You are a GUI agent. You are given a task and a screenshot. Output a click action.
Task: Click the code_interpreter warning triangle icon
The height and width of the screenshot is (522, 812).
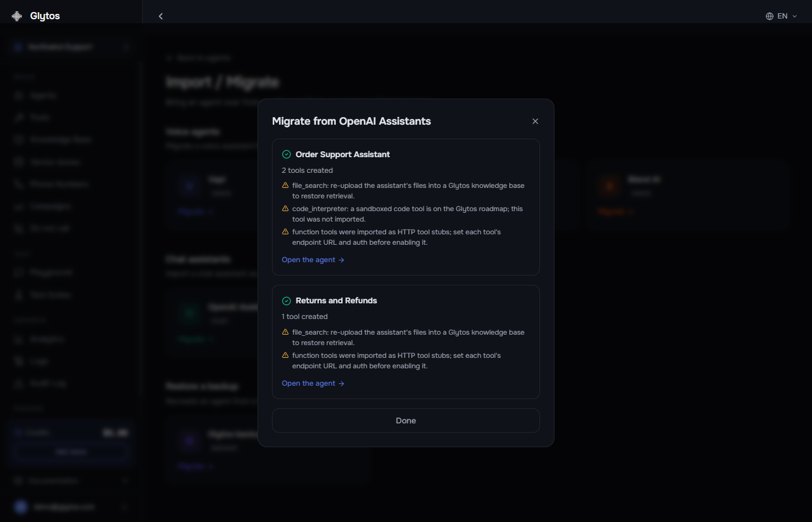(x=285, y=208)
